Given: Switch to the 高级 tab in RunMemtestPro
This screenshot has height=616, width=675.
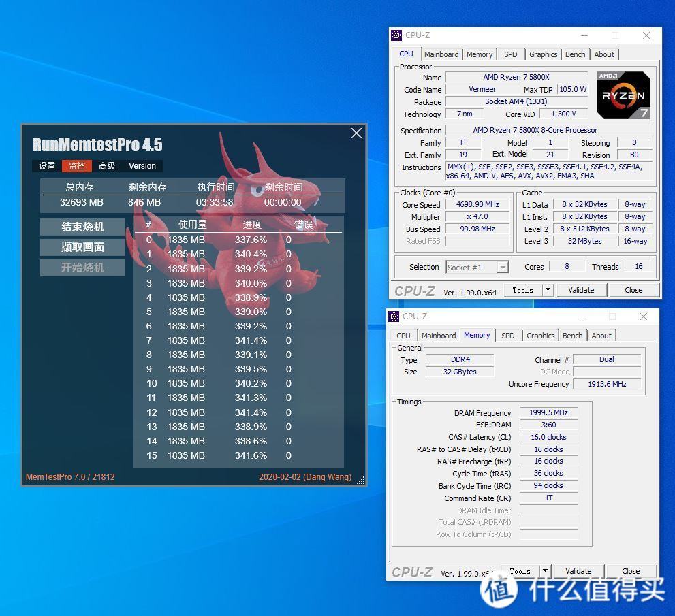Looking at the screenshot, I should tap(107, 166).
